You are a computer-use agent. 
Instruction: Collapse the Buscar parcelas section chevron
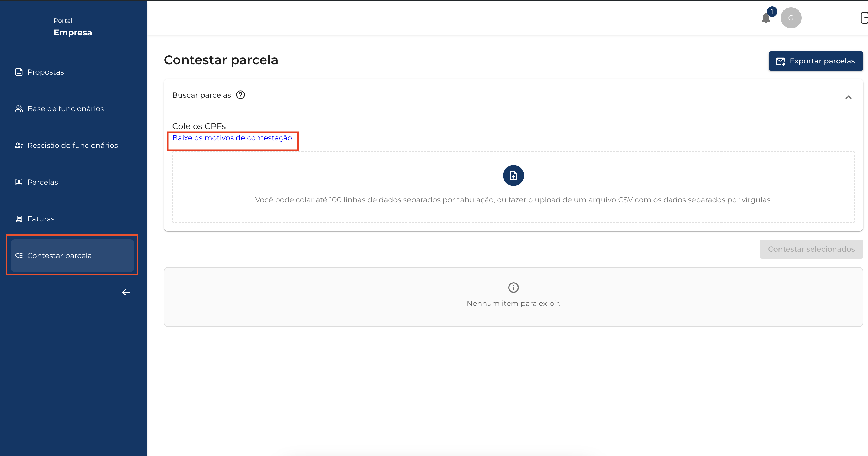click(x=848, y=97)
